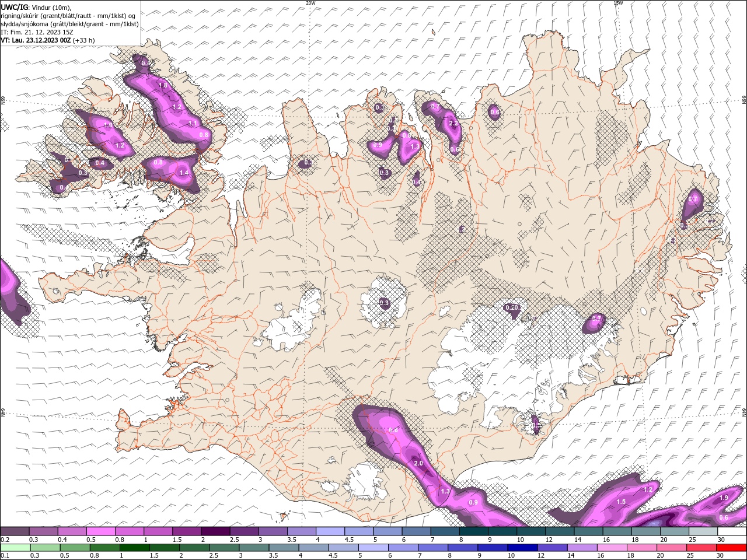Pick the lightest green 0.1 swatch in bottom legend
Image resolution: width=747 pixels, height=560 pixels.
tap(15, 548)
